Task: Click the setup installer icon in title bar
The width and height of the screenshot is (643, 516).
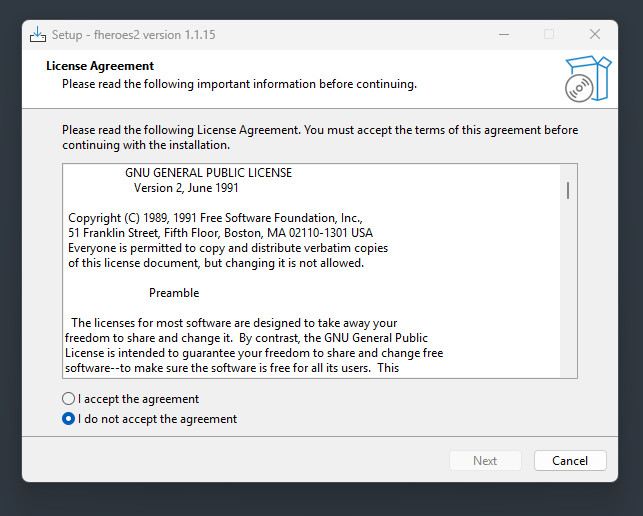Action: tap(38, 34)
